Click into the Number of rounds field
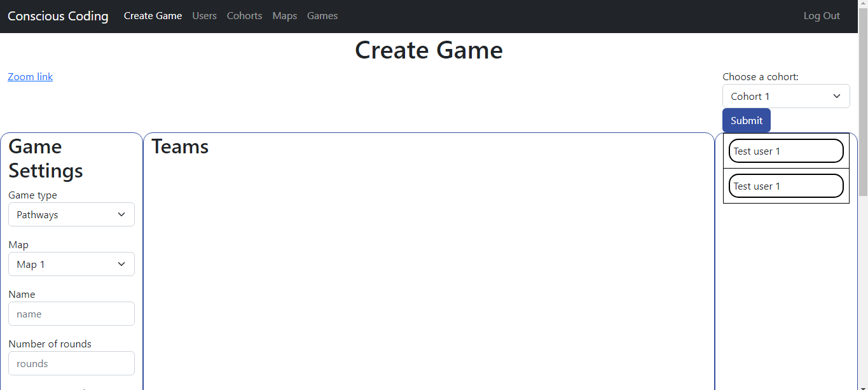 [x=71, y=364]
